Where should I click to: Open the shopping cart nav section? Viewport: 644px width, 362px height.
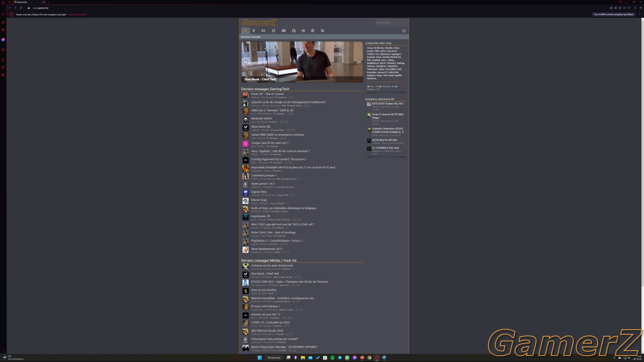coord(322,31)
